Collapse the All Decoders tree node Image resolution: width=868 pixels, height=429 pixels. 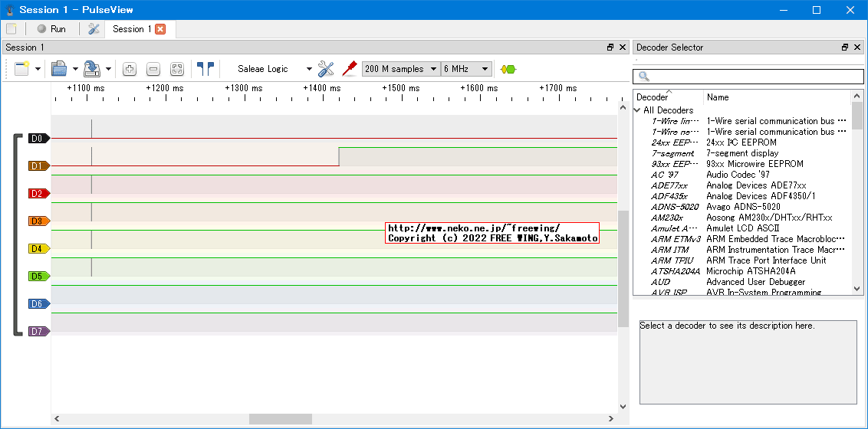tap(637, 110)
